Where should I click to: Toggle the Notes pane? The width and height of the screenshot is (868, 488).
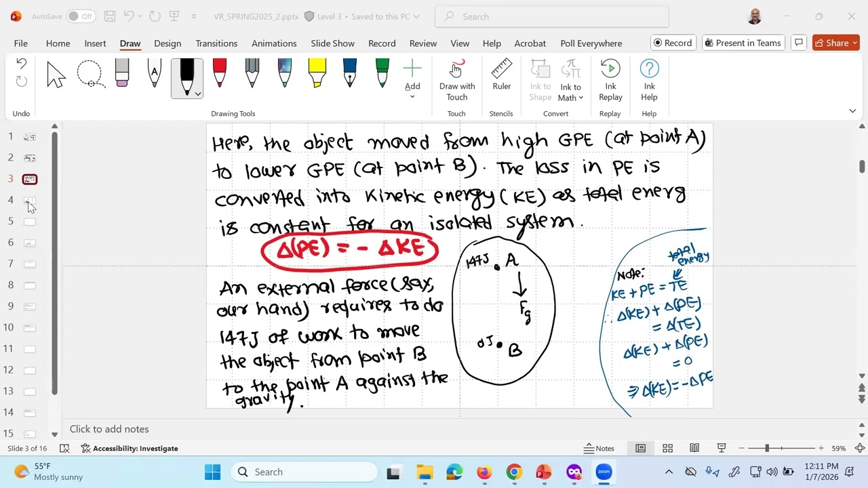[x=599, y=449]
